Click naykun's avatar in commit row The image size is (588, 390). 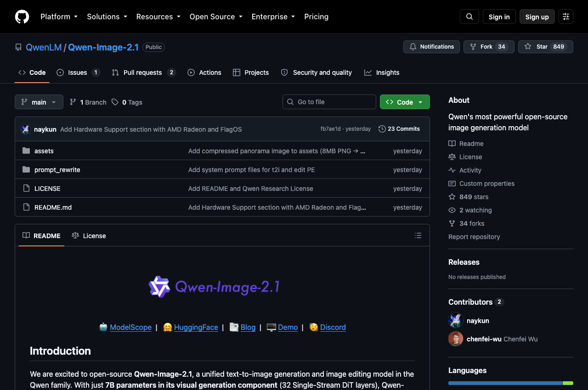coord(26,129)
